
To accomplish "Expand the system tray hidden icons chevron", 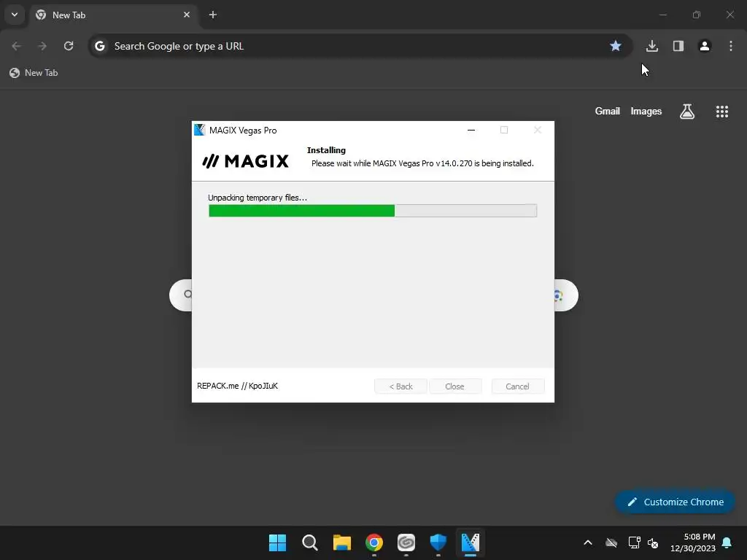I will [588, 542].
